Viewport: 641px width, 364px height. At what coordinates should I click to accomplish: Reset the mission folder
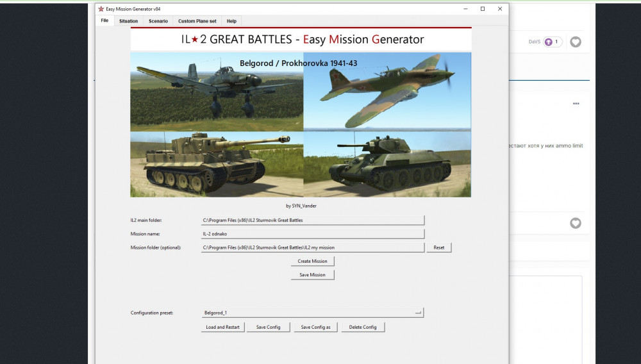(x=439, y=247)
